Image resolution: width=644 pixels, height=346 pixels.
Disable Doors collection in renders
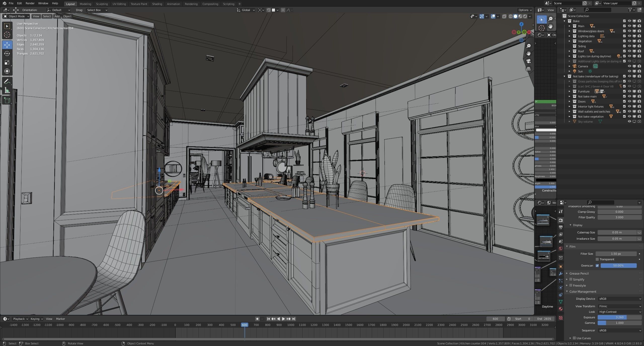coord(639,102)
